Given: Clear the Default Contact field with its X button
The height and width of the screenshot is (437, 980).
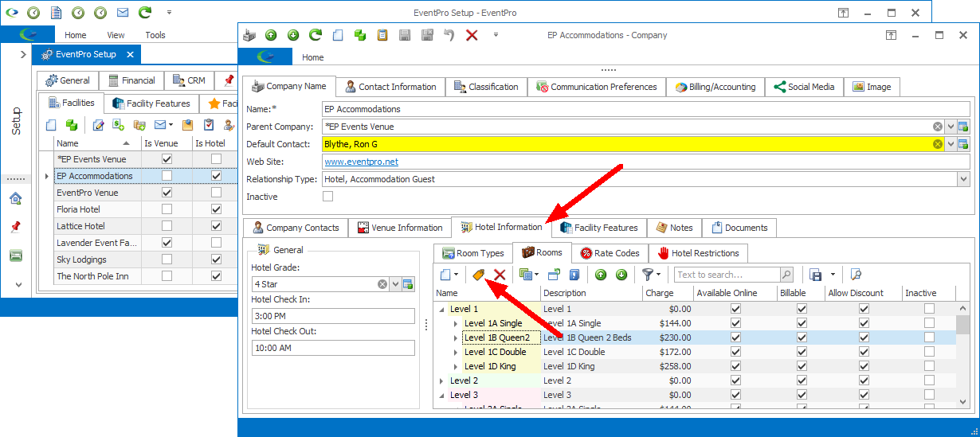Looking at the screenshot, I should (x=938, y=144).
